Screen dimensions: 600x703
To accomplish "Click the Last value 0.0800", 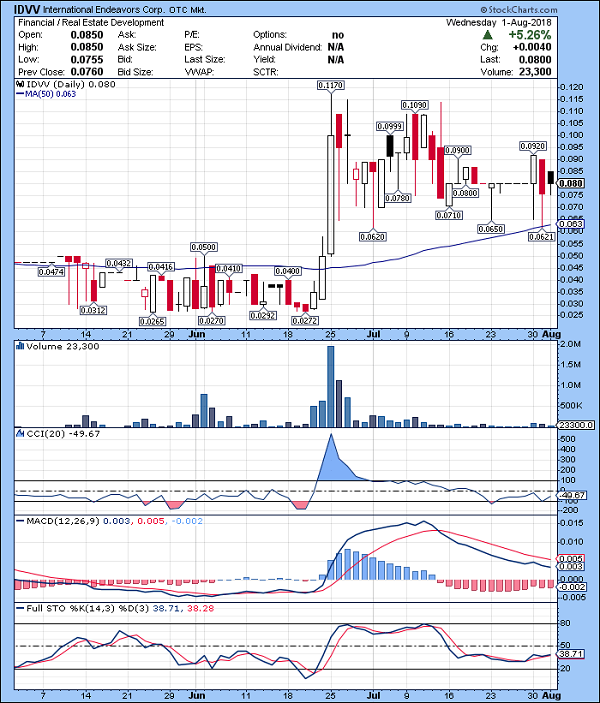I will coord(535,60).
